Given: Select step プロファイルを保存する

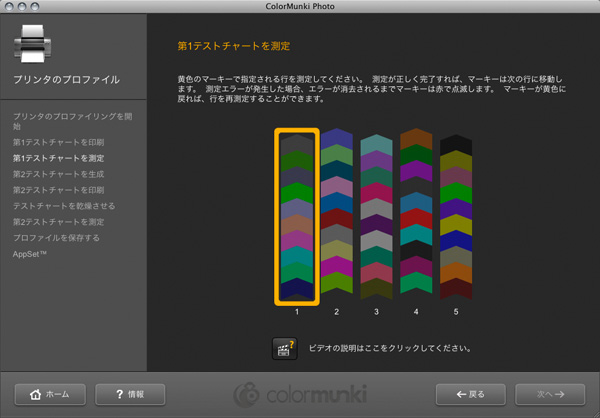Looking at the screenshot, I should click(56, 238).
